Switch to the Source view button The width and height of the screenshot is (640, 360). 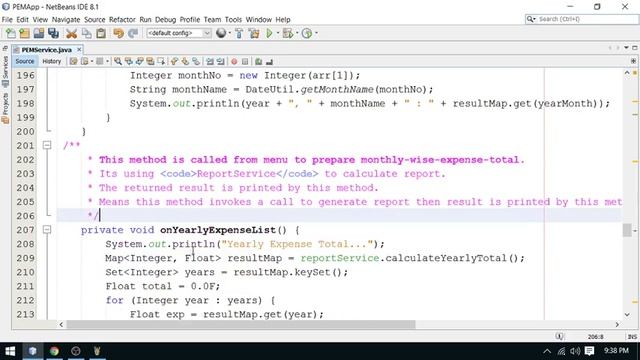pos(25,61)
